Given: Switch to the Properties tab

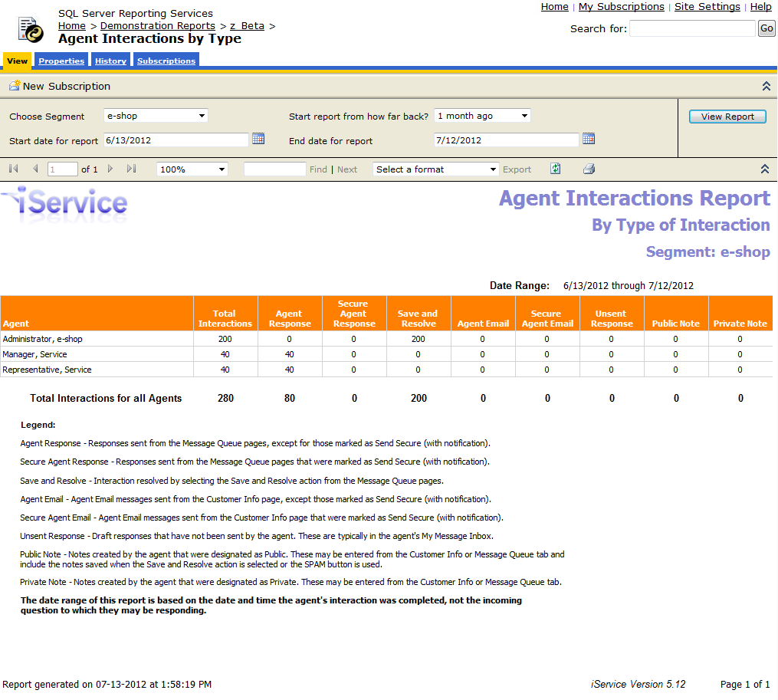Looking at the screenshot, I should (61, 61).
